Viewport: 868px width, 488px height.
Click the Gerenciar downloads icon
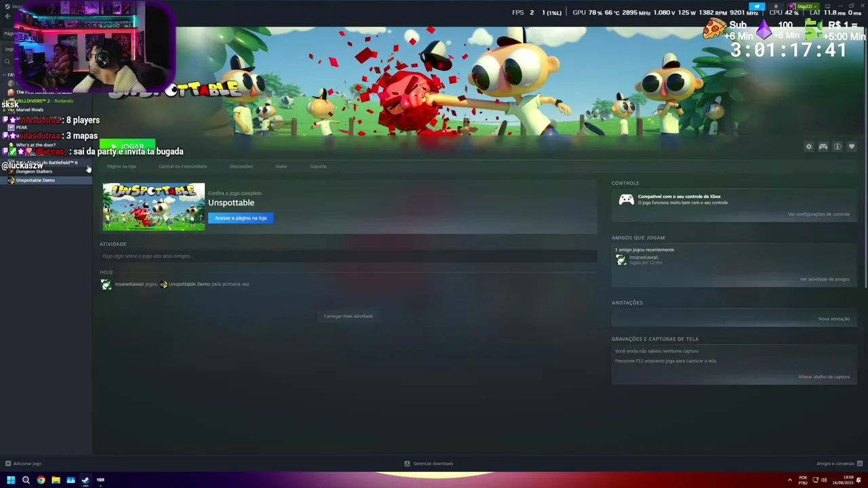tap(407, 464)
